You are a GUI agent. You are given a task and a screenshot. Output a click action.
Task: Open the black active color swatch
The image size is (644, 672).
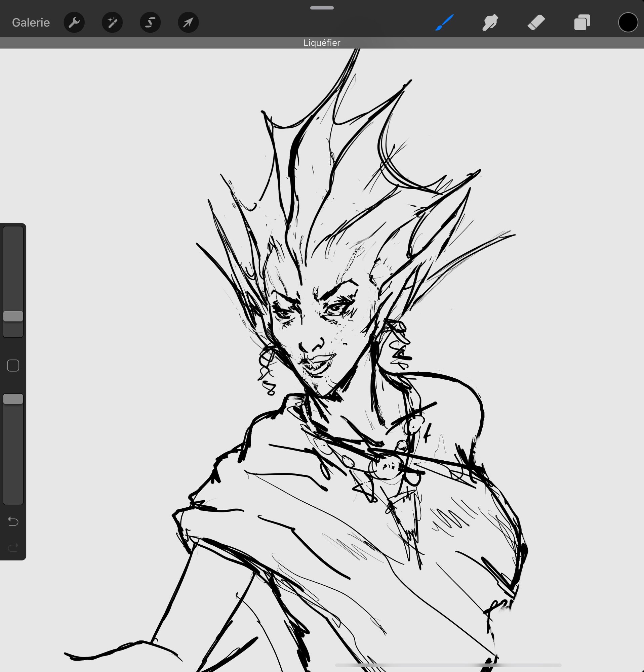coord(628,23)
